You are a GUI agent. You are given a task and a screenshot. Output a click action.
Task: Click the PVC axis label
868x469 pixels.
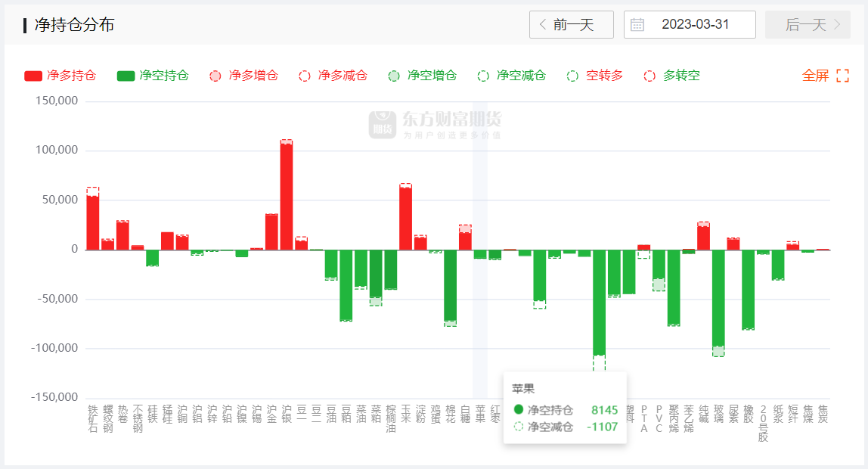659,418
